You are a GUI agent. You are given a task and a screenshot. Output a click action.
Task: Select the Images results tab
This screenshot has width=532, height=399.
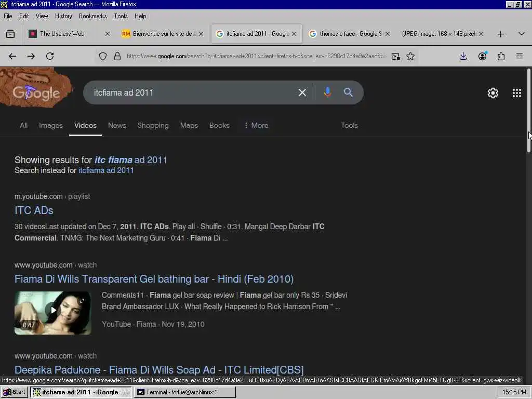tap(51, 126)
